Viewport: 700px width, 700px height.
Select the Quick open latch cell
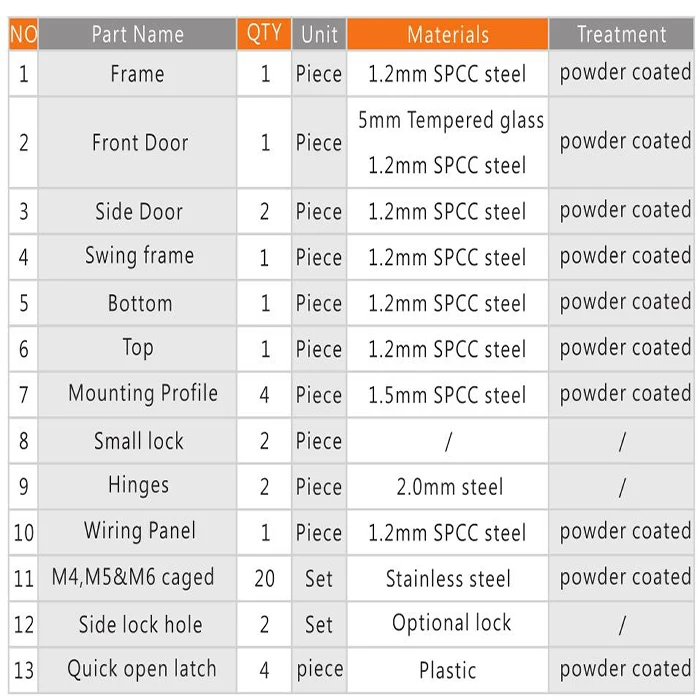(141, 669)
